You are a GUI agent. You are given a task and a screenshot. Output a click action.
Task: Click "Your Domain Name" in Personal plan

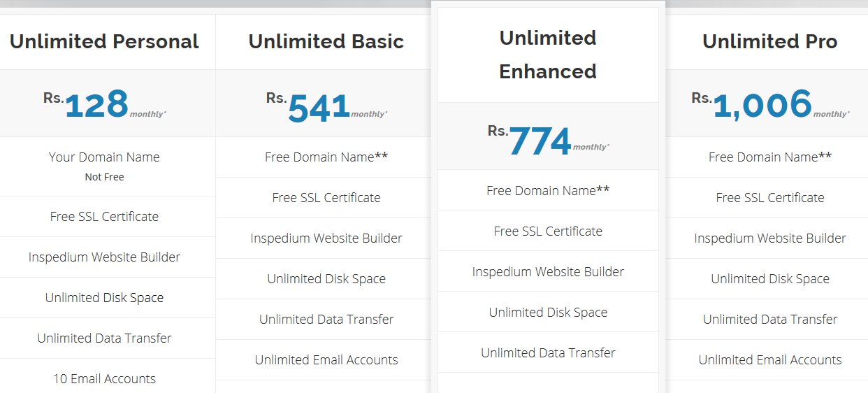pos(104,157)
